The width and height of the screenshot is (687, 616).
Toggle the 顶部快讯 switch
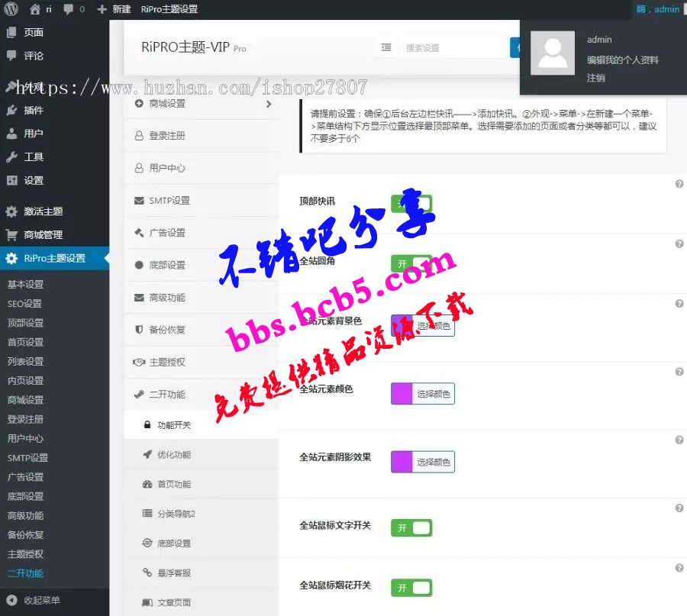pos(411,204)
